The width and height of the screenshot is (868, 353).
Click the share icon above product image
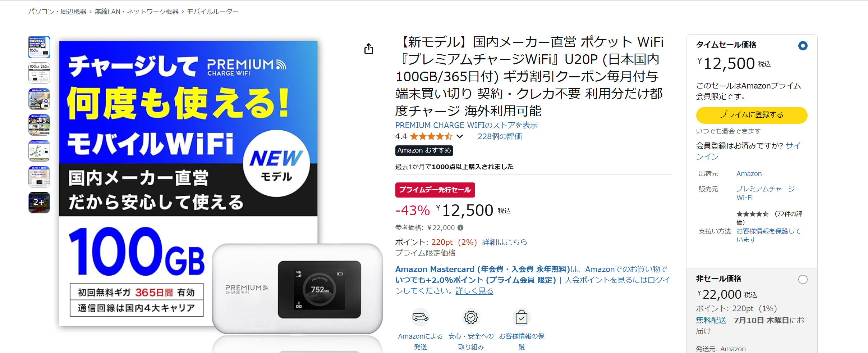pyautogui.click(x=368, y=49)
